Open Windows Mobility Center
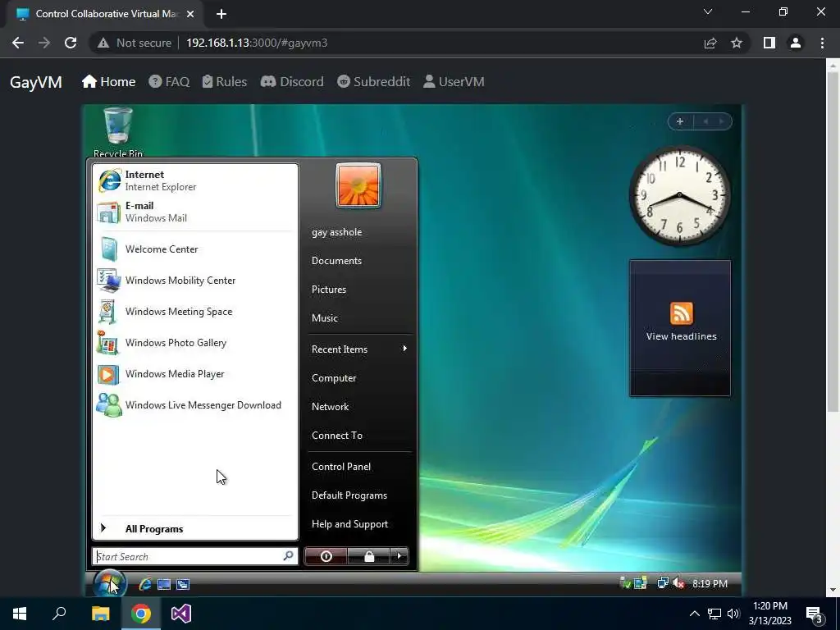This screenshot has height=630, width=840. [195, 281]
